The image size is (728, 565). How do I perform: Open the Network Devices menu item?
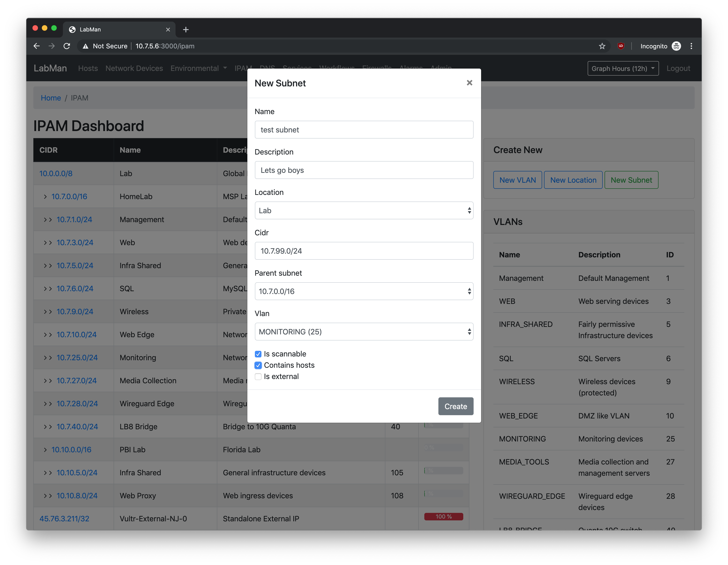point(134,68)
